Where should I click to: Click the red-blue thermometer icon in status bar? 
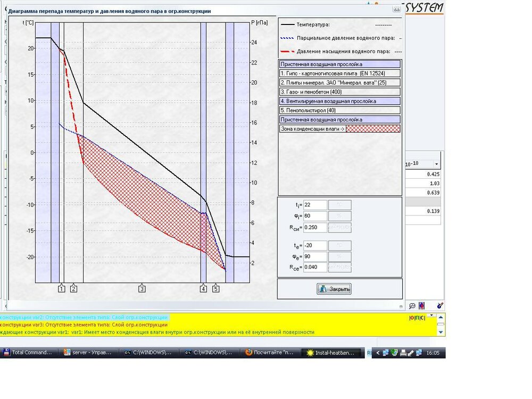pos(422,306)
